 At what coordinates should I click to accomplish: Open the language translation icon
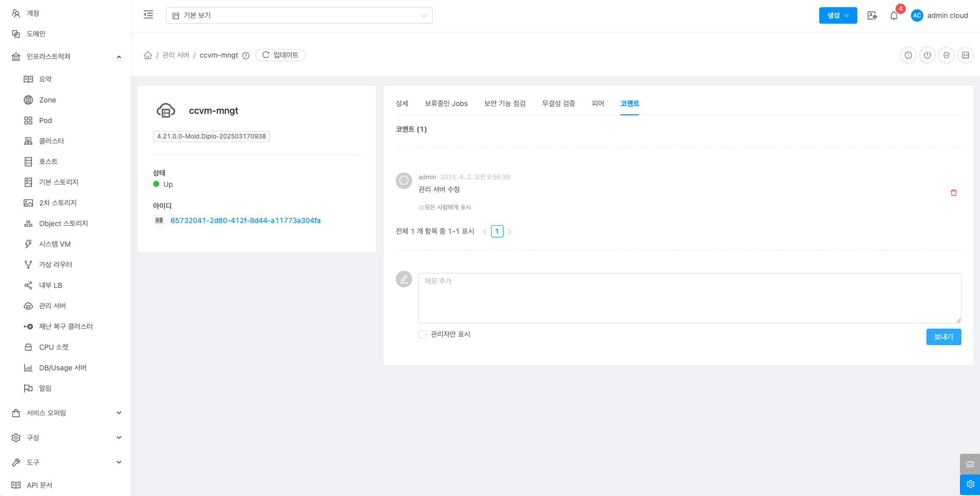(872, 15)
